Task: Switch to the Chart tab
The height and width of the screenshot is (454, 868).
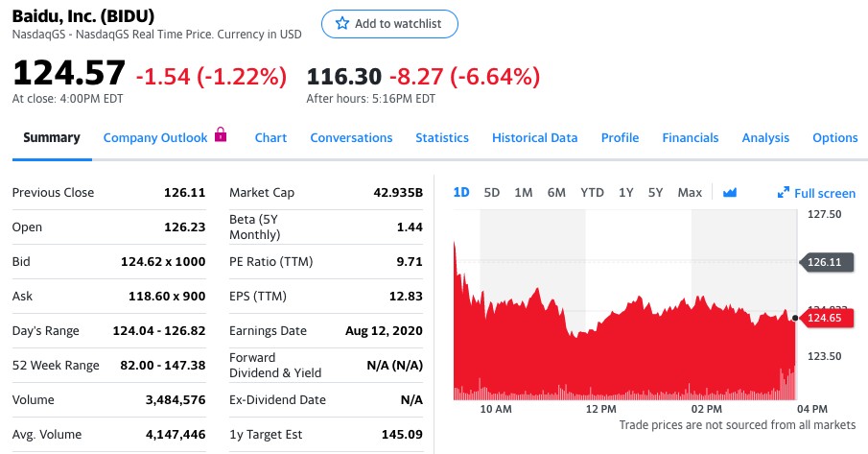Action: (x=270, y=137)
